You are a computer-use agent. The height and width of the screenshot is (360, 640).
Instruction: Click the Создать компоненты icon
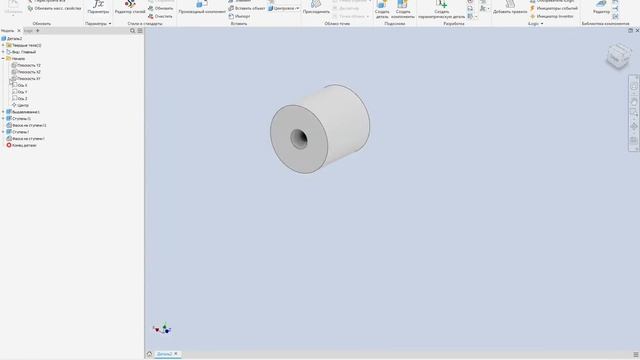pyautogui.click(x=402, y=9)
